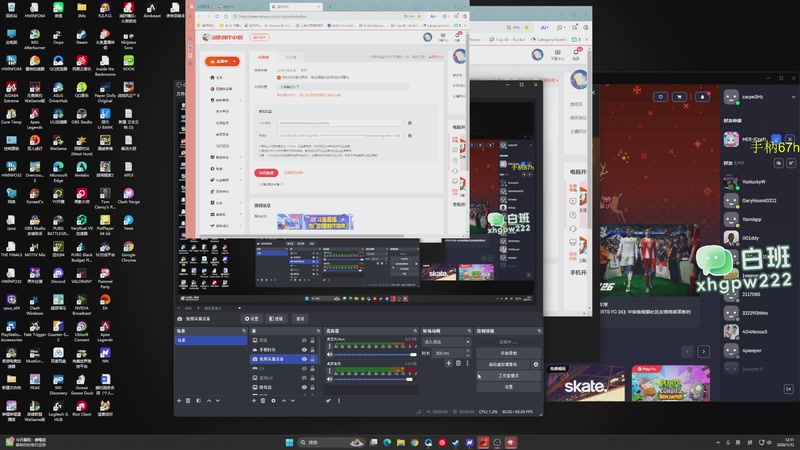Image resolution: width=800 pixels, height=450 pixels.
Task: Delete the selected scene with Scenes trash icon
Action: coord(188,401)
